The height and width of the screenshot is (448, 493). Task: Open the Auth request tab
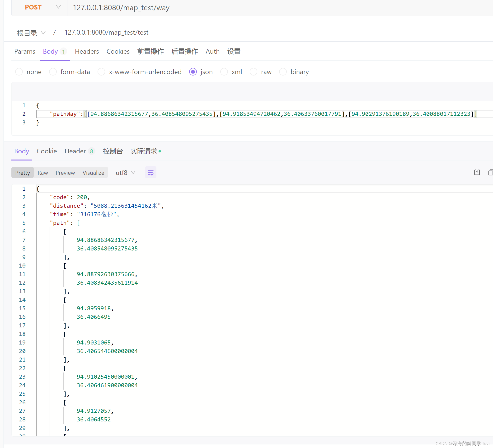(212, 52)
